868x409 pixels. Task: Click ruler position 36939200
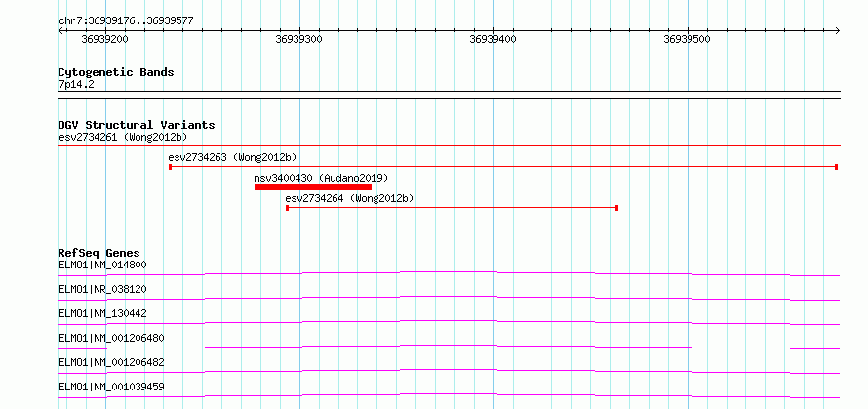(104, 39)
